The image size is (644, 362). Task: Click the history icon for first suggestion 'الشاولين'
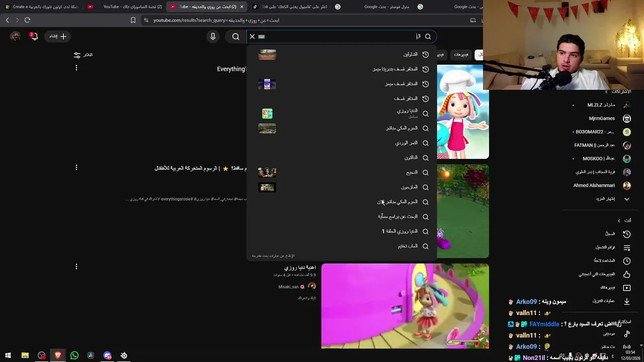tap(426, 54)
